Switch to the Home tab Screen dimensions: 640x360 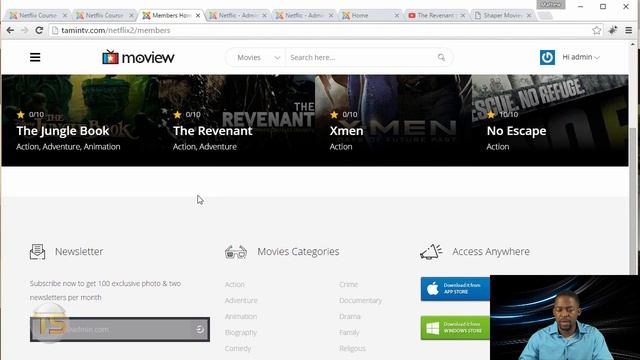pyautogui.click(x=370, y=16)
